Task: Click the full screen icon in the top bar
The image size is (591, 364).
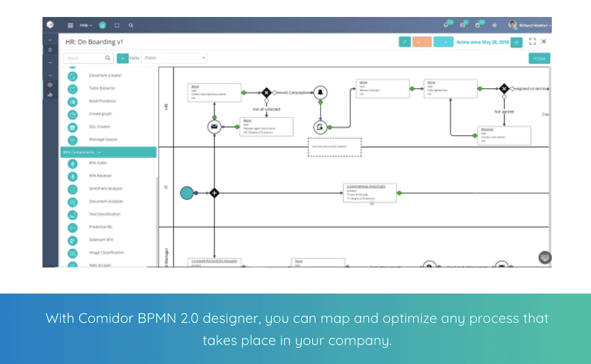Action: coord(117,25)
